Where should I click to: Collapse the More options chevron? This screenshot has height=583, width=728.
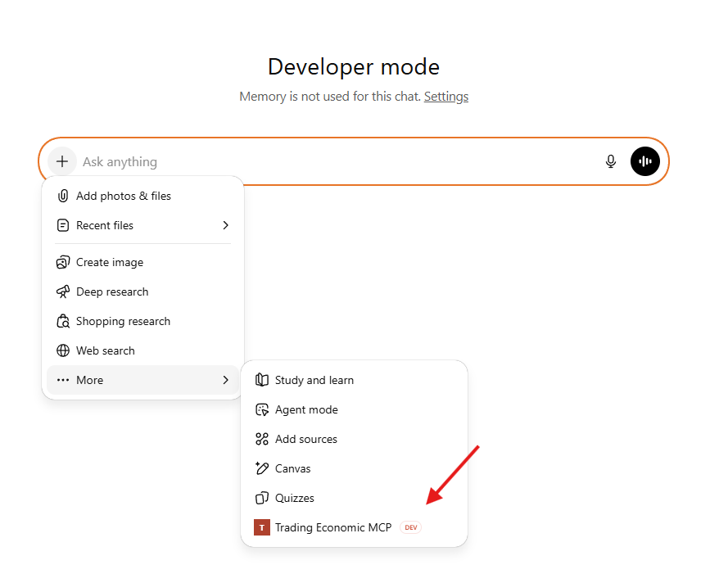225,380
